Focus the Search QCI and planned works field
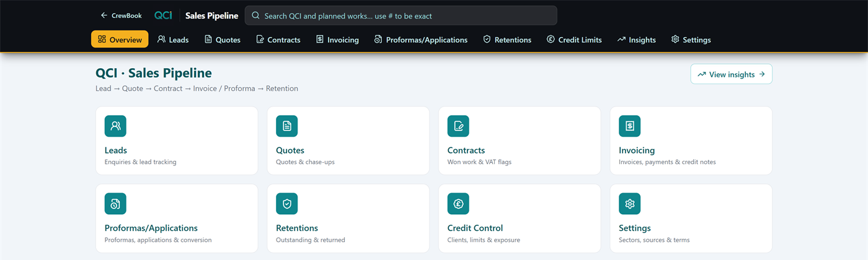Viewport: 868px width, 260px height. coord(401,15)
